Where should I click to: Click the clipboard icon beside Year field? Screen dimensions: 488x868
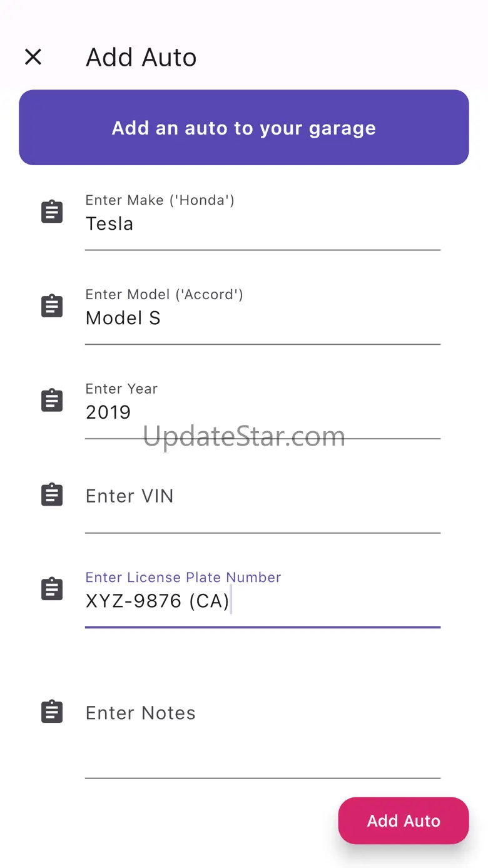coord(52,401)
